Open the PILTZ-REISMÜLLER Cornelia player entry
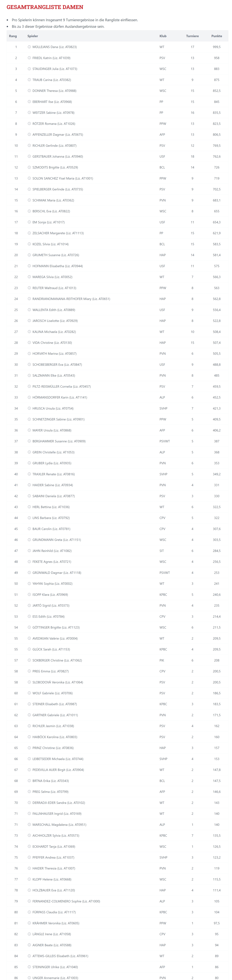 click(x=62, y=387)
